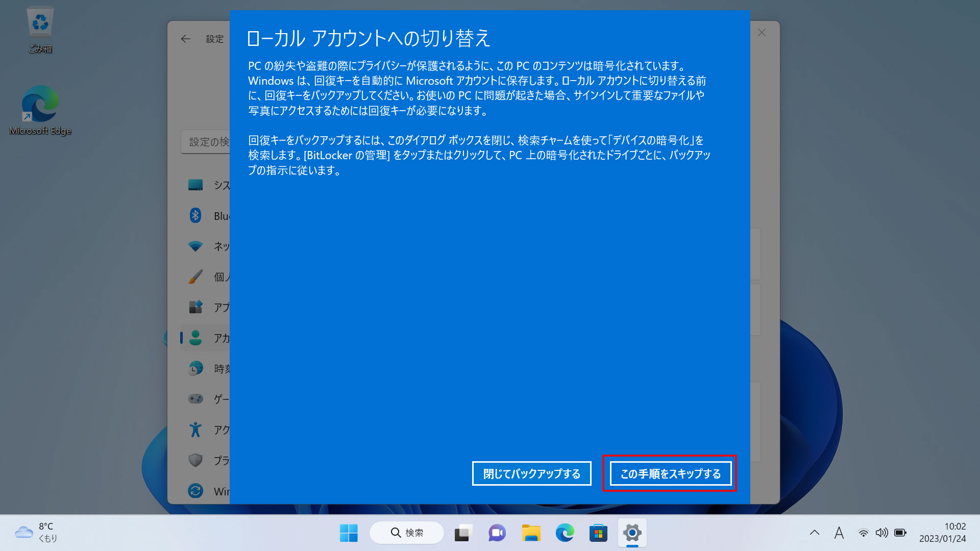The image size is (980, 551).
Task: Open the weather widget showing 8°C
Action: (36, 533)
